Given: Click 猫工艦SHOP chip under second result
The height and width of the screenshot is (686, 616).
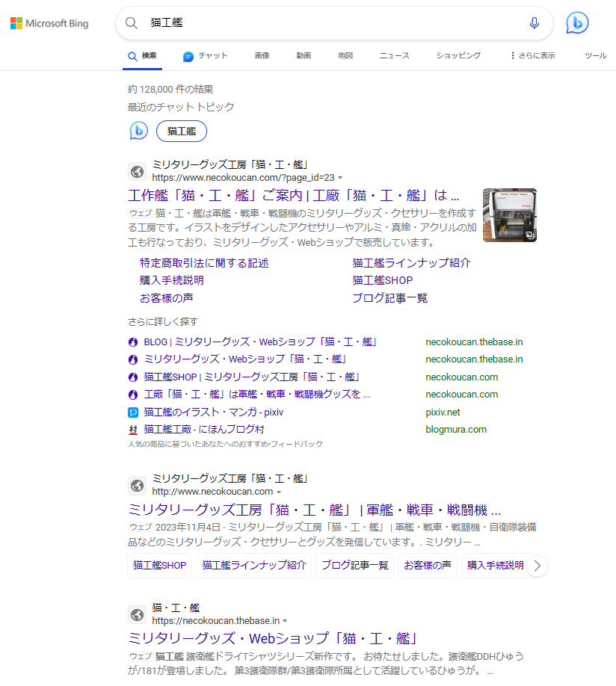Looking at the screenshot, I should click(x=160, y=565).
